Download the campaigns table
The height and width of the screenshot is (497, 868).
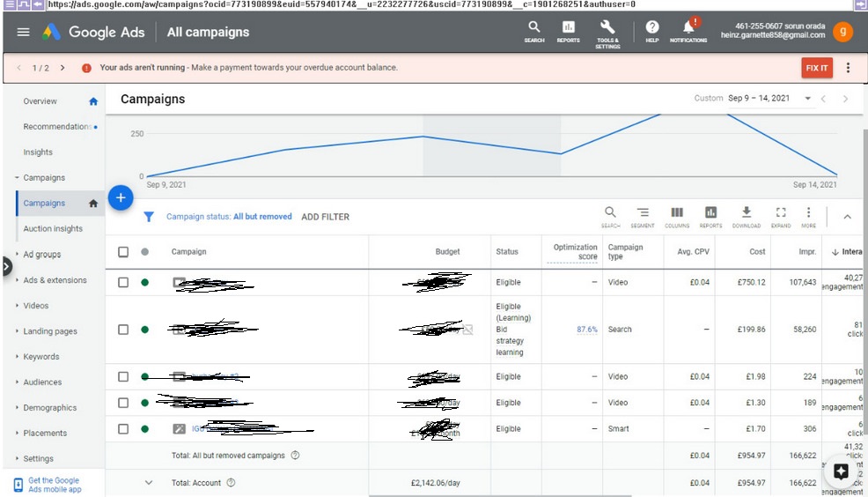[x=747, y=217]
